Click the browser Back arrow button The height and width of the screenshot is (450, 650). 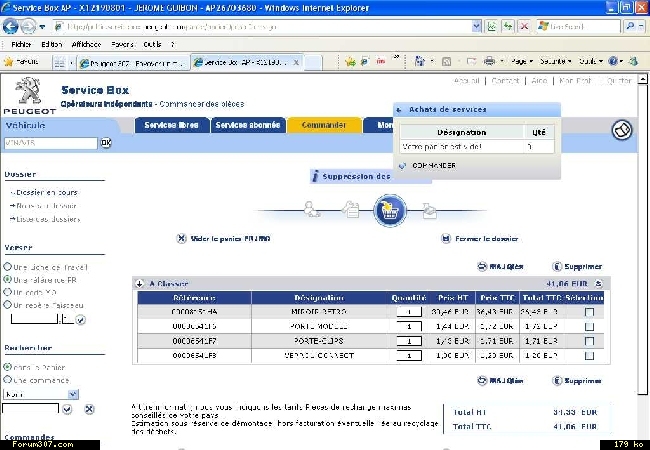[10, 27]
